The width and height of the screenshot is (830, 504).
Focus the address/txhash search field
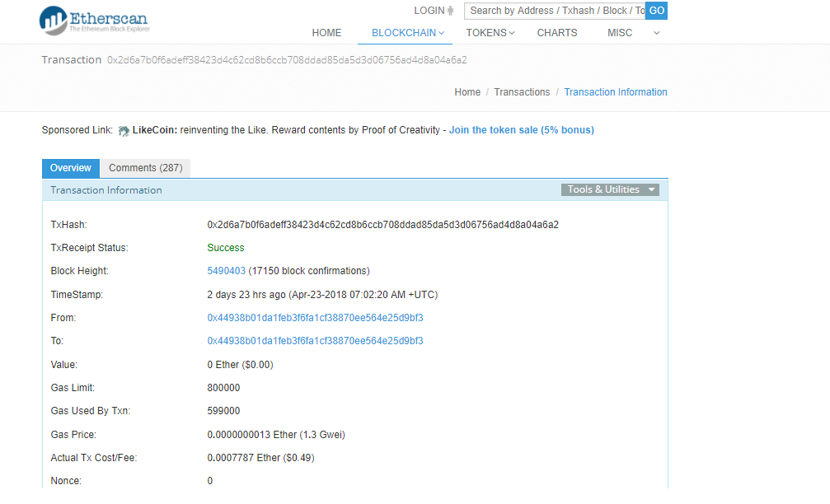[554, 11]
